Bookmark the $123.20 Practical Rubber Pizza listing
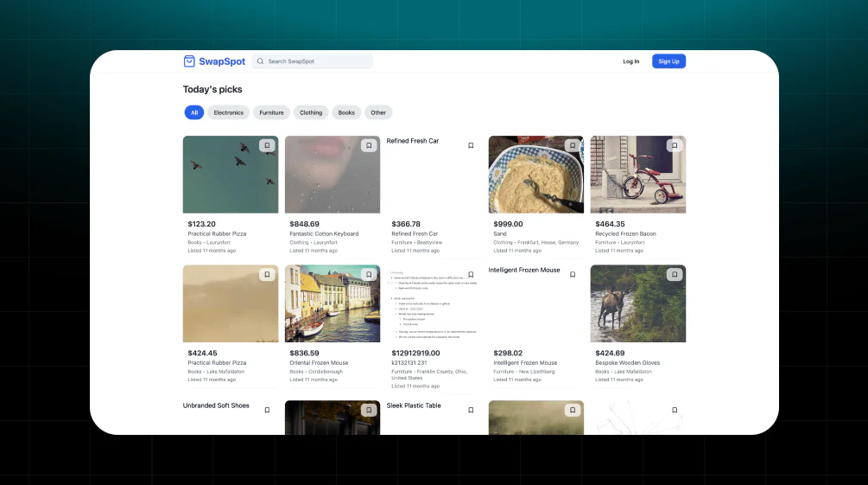The image size is (868, 485). (267, 145)
